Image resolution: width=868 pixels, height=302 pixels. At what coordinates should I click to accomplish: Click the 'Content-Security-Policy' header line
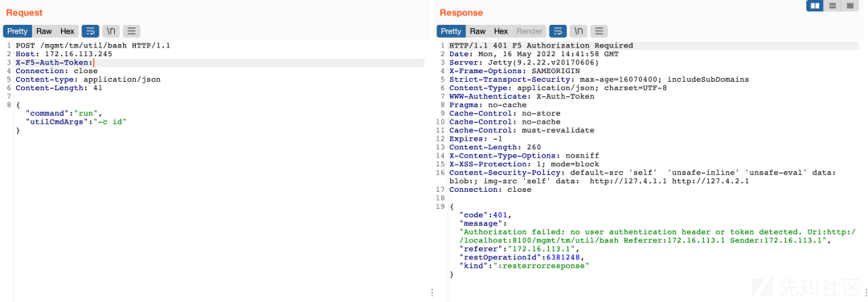pos(642,177)
